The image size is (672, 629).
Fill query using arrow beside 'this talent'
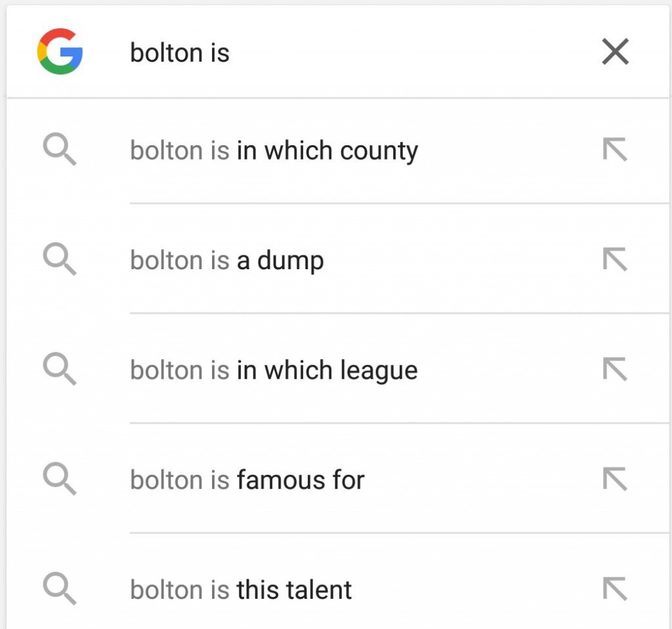tap(615, 588)
